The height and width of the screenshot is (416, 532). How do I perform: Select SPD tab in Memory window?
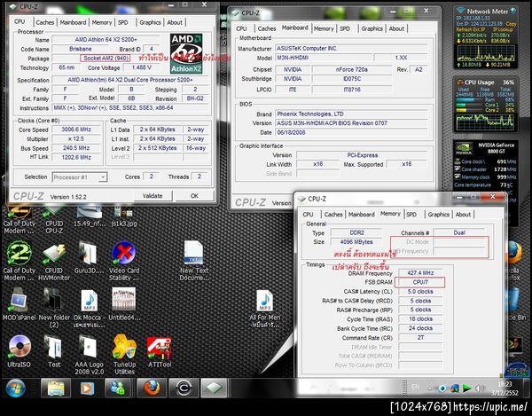[411, 215]
